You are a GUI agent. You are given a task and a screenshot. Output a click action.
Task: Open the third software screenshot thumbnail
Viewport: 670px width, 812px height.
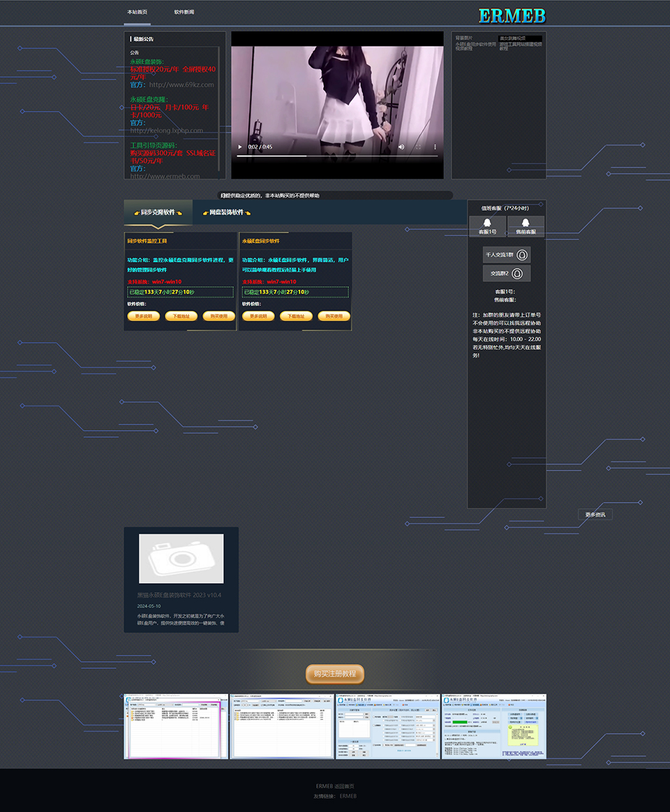click(388, 727)
